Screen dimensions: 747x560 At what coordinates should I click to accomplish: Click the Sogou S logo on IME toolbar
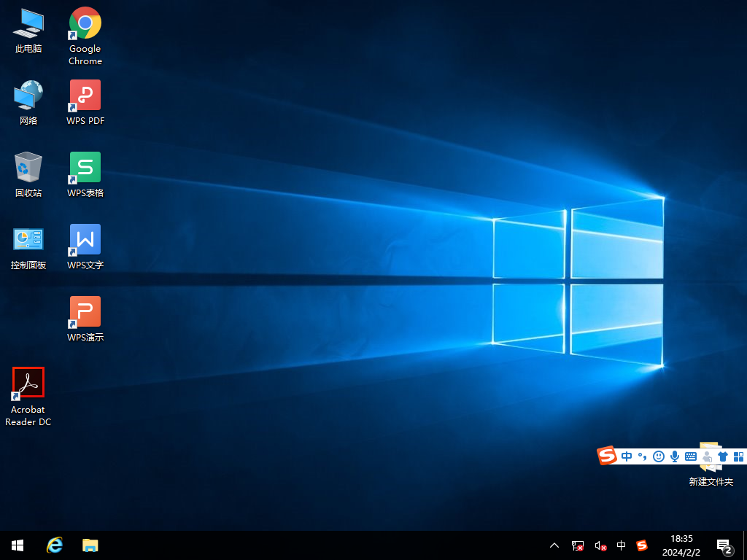coord(607,456)
